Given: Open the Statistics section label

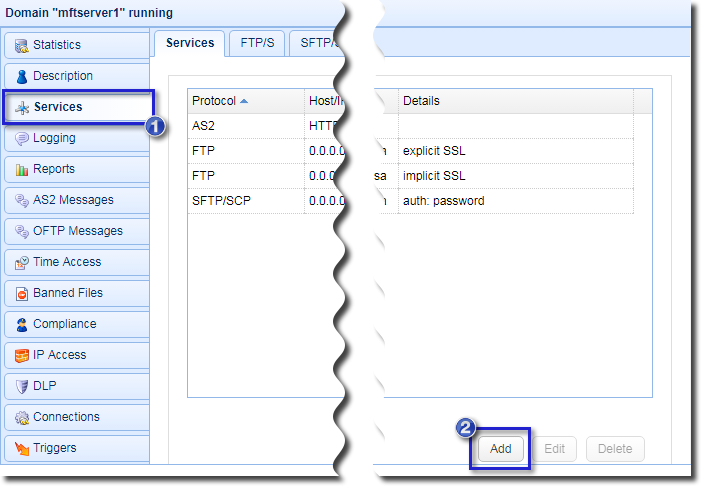Looking at the screenshot, I should pyautogui.click(x=57, y=45).
